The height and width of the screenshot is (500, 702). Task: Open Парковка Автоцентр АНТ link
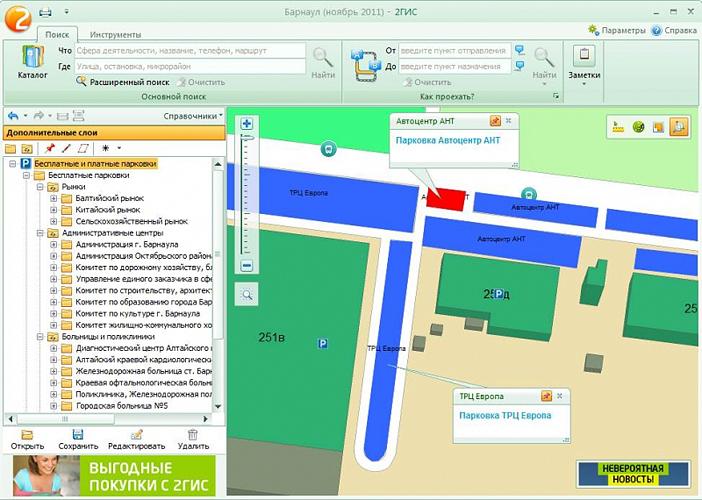[448, 141]
